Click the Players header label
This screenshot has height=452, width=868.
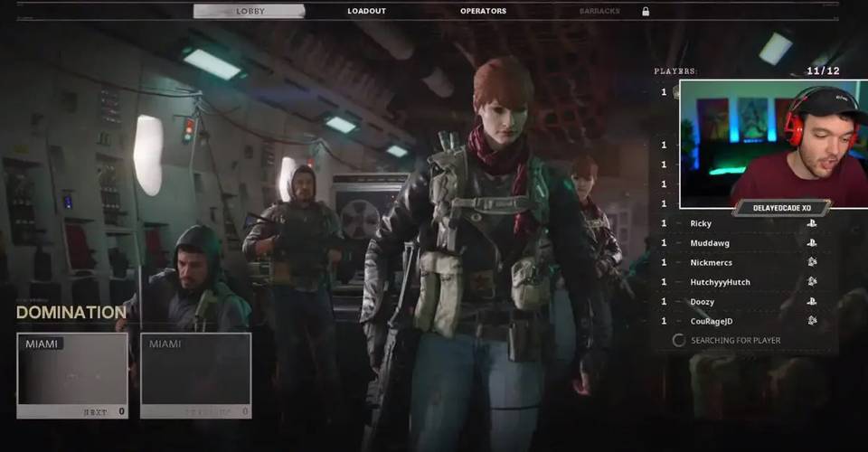675,71
